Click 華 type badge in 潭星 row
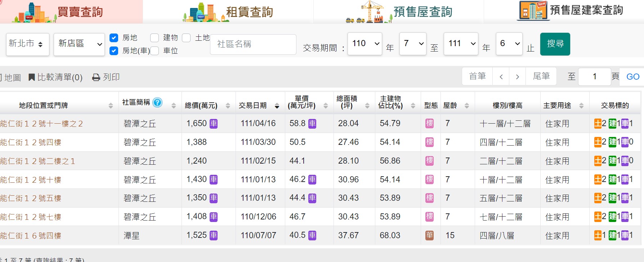 pyautogui.click(x=430, y=235)
